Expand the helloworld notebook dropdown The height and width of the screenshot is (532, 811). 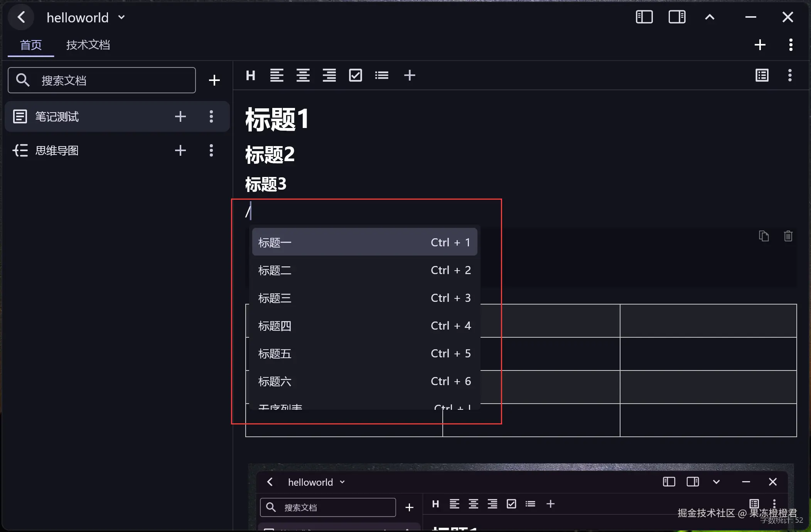(121, 17)
